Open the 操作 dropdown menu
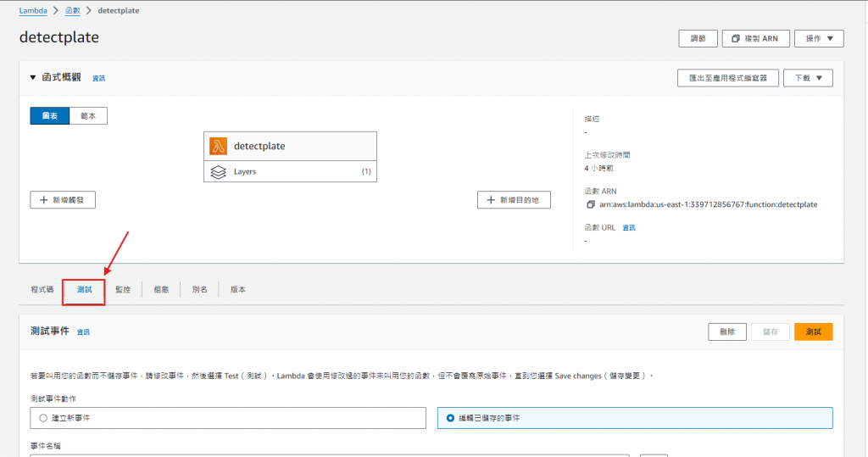 click(x=819, y=39)
